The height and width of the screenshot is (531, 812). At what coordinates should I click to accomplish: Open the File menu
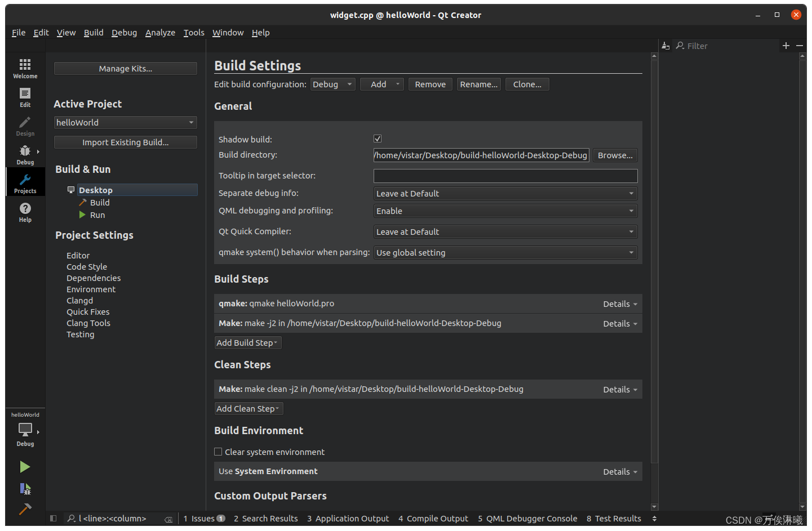tap(19, 33)
